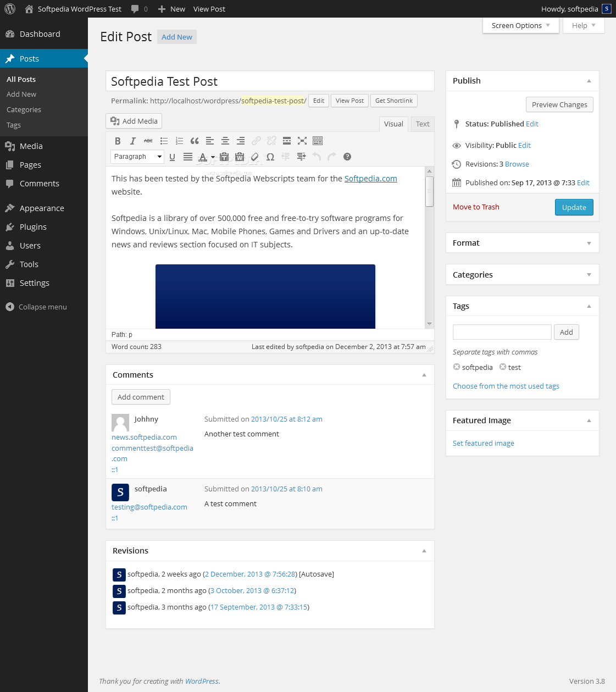Screen dimensions: 616x692
Task: Click the Add comment button
Action: pyautogui.click(x=141, y=397)
